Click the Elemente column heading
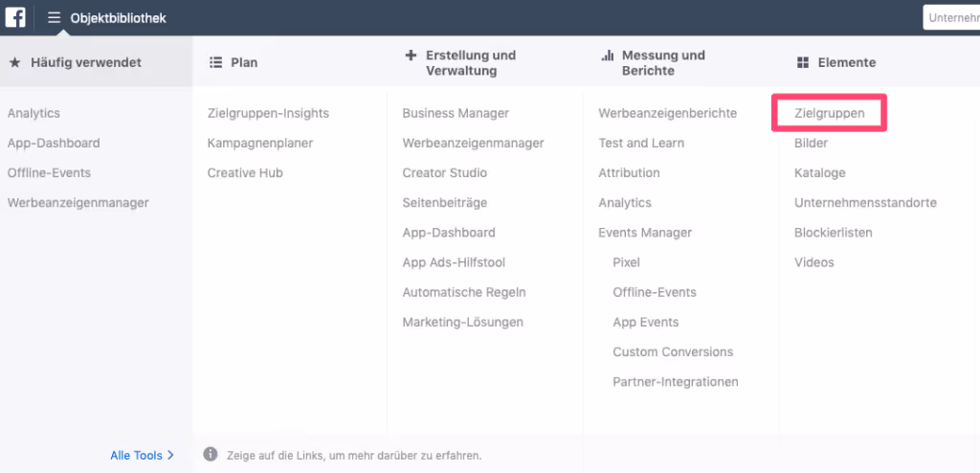The image size is (980, 473). pyautogui.click(x=847, y=62)
